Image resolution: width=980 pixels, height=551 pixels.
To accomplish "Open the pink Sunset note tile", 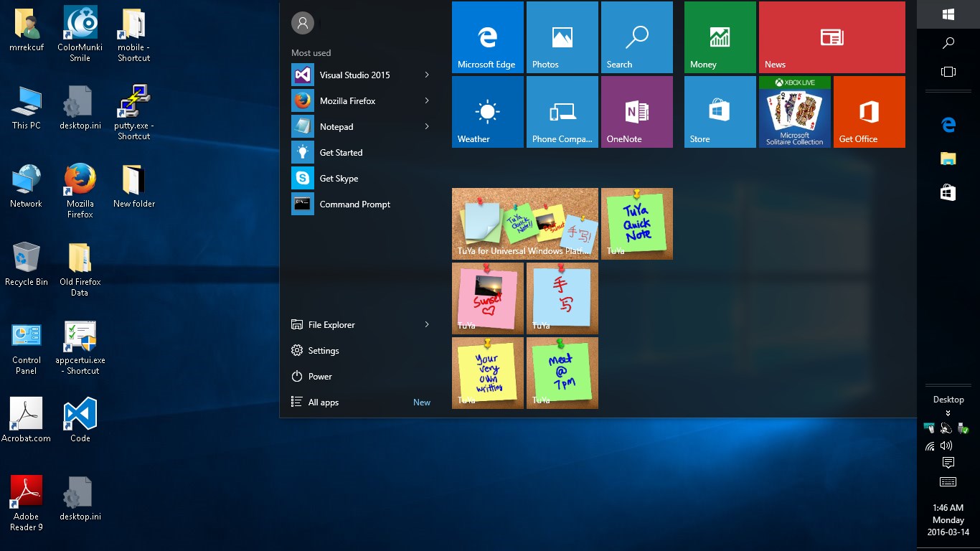I will click(488, 298).
